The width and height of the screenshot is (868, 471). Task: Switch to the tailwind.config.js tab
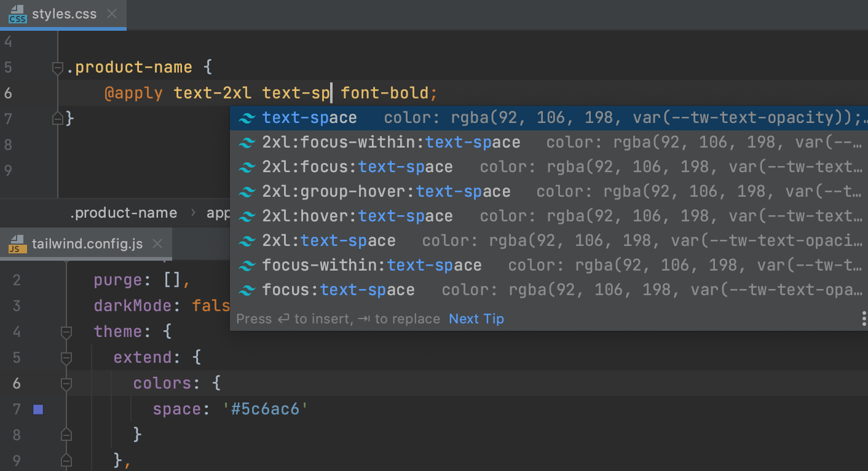[87, 244]
